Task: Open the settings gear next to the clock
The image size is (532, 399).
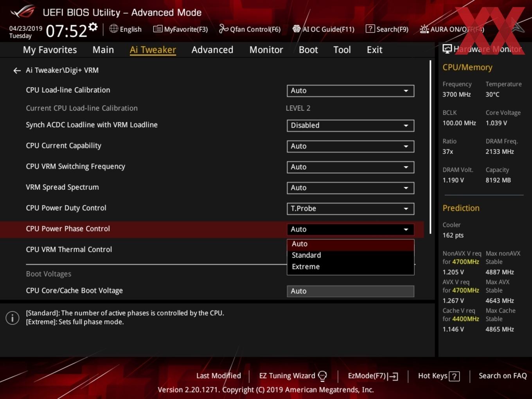Action: (93, 27)
